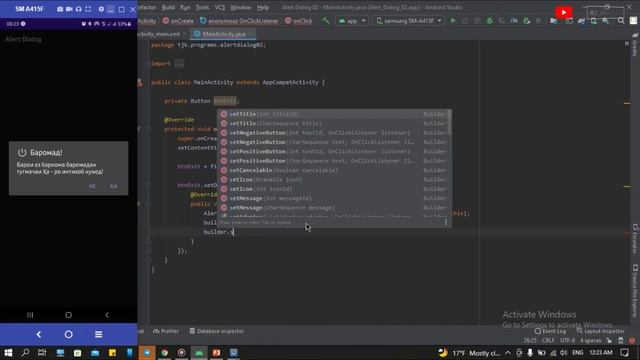Open the Layout Inspector
The width and height of the screenshot is (640, 360).
602,331
